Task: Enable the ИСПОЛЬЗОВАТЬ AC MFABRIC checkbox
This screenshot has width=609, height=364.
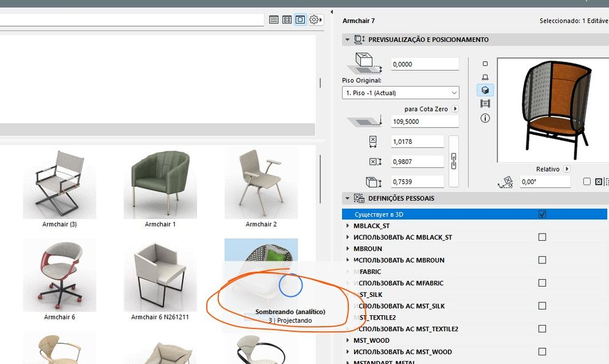Action: point(543,283)
